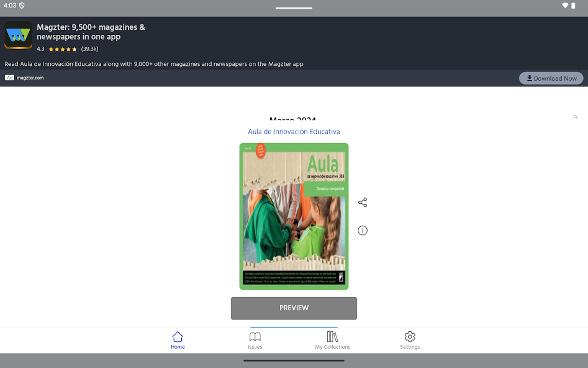Image resolution: width=588 pixels, height=368 pixels.
Task: Click the Ad badge label
Action: (9, 78)
